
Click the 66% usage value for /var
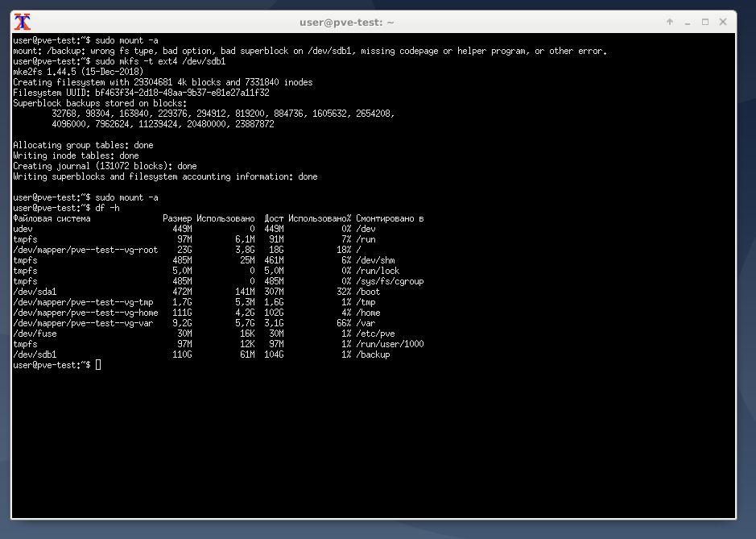click(344, 323)
